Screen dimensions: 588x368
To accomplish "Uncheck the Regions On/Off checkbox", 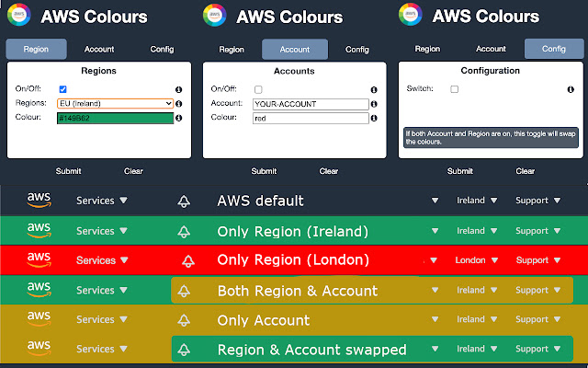I will 62,89.
